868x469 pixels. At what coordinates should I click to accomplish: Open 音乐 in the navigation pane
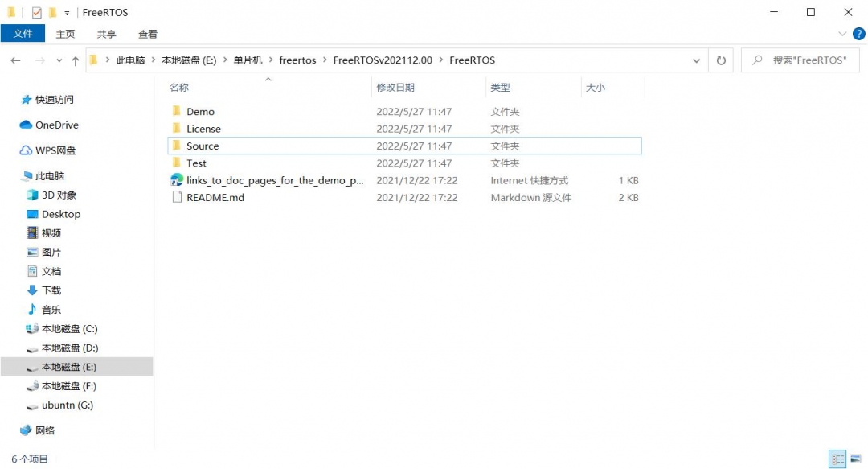click(x=51, y=310)
